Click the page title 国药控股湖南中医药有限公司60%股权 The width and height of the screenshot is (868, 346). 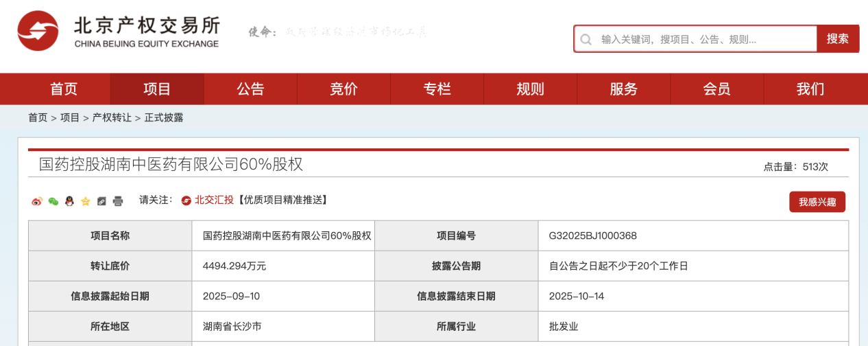click(171, 164)
